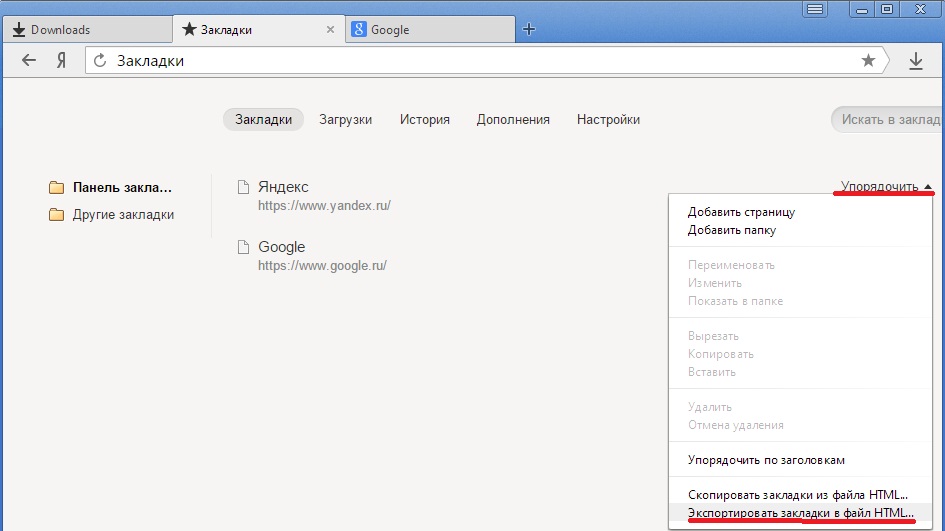Open downloads arrow icon in toolbar

pos(915,61)
